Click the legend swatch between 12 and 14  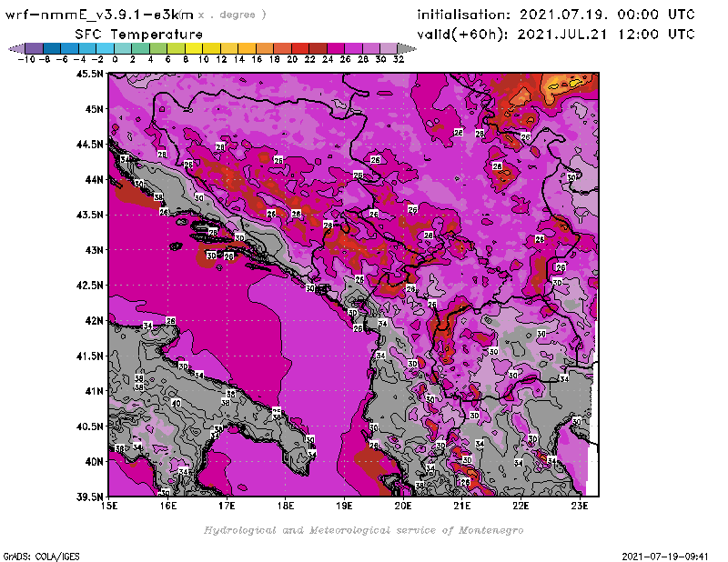point(229,48)
